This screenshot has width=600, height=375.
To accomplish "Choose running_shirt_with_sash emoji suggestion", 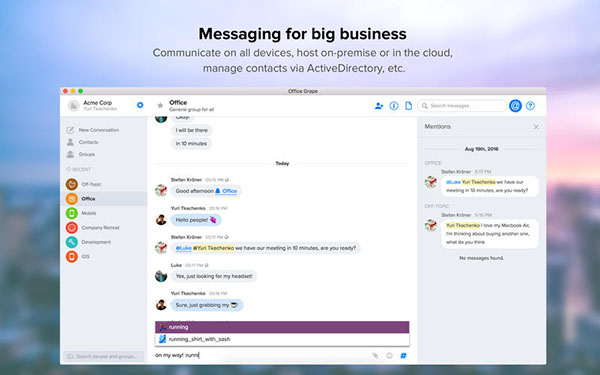I will [282, 339].
